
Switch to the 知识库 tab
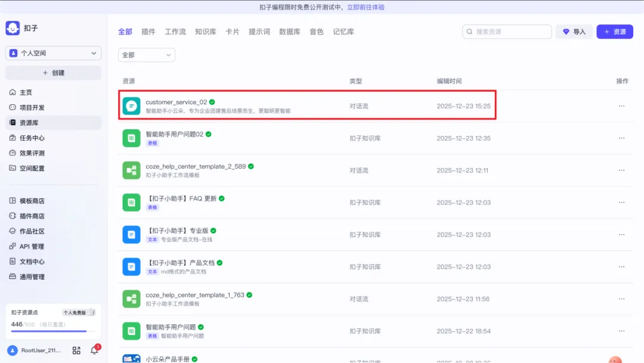coord(205,32)
